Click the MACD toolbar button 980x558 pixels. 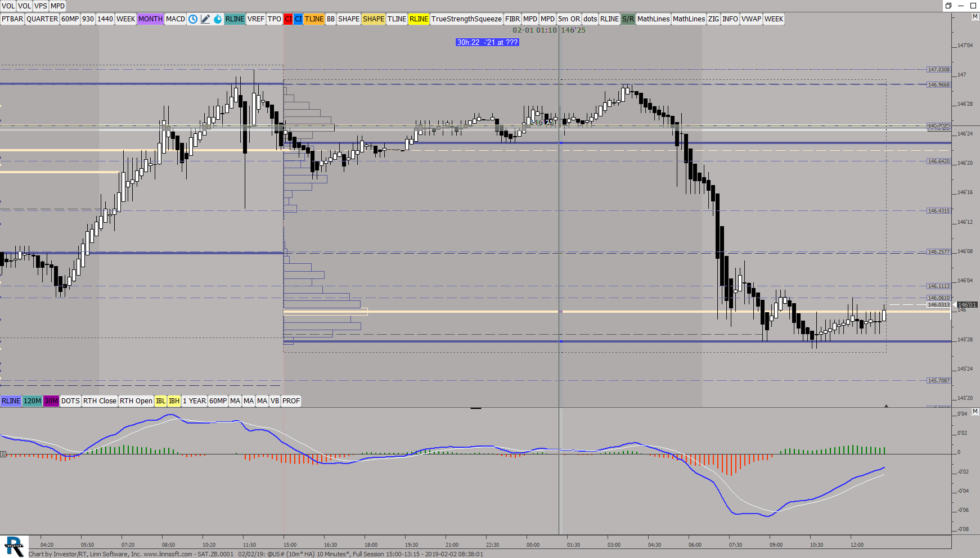pyautogui.click(x=176, y=19)
